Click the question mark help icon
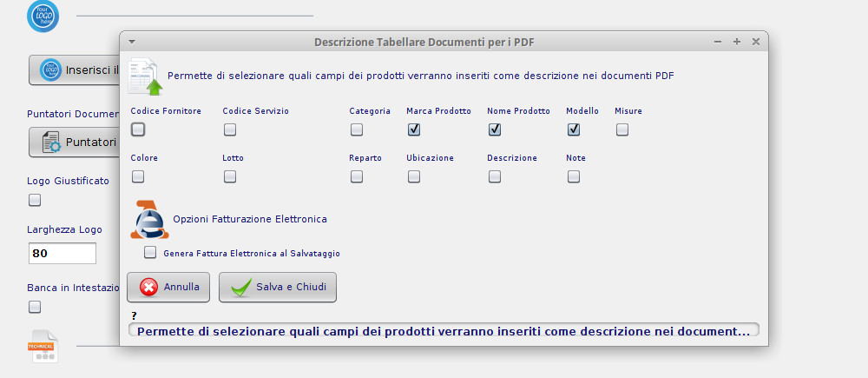 (135, 315)
